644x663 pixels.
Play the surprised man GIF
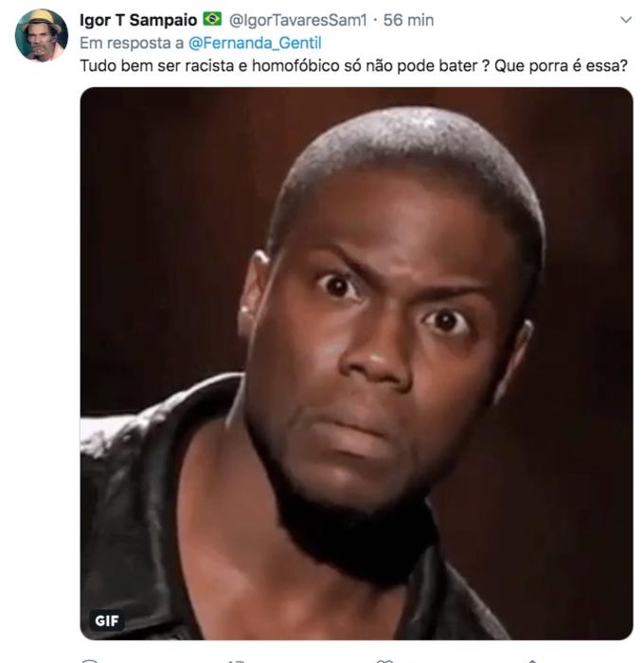[356, 363]
